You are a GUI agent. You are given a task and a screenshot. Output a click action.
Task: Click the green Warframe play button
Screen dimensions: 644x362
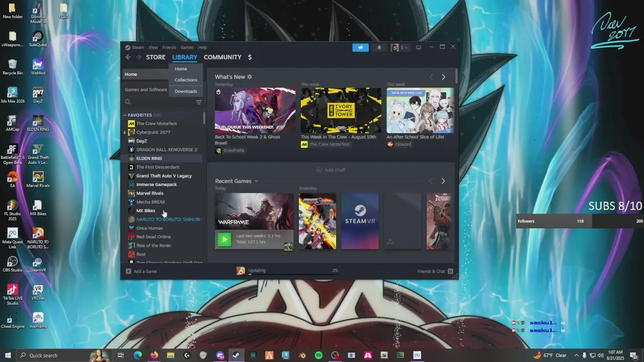coord(224,239)
